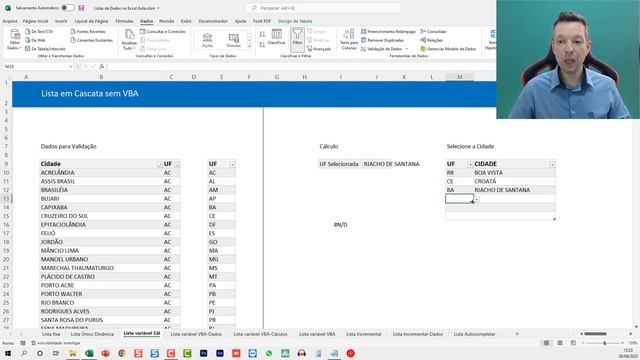640x360 pixels.
Task: Click Texto para Colunas
Action: tap(349, 40)
